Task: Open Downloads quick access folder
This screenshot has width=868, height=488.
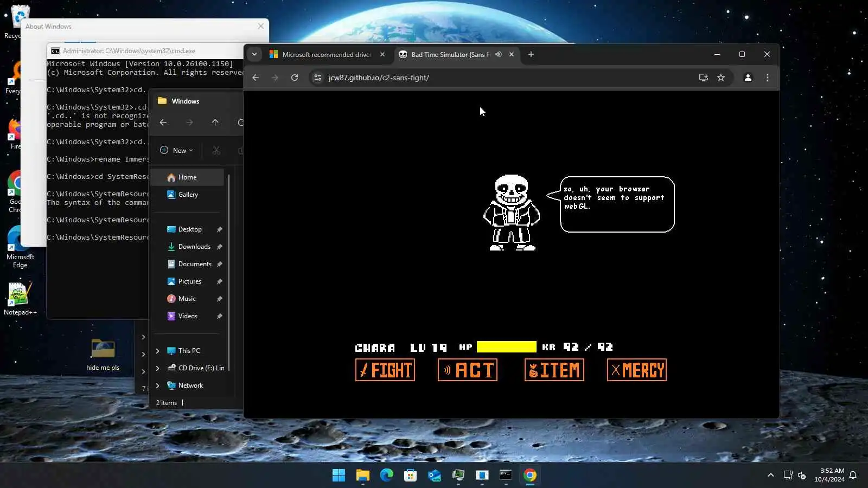Action: tap(194, 247)
